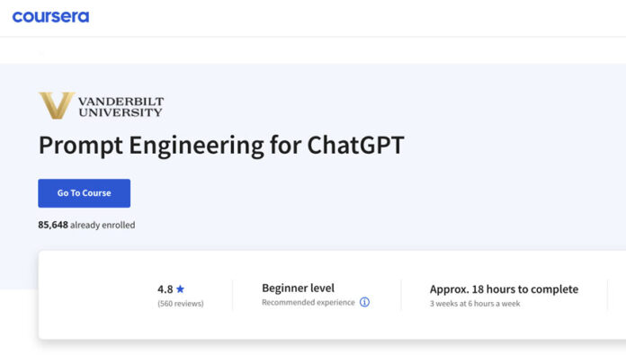This screenshot has height=364, width=626.
Task: Click the vertical divider after the rating section
Action: [x=232, y=295]
